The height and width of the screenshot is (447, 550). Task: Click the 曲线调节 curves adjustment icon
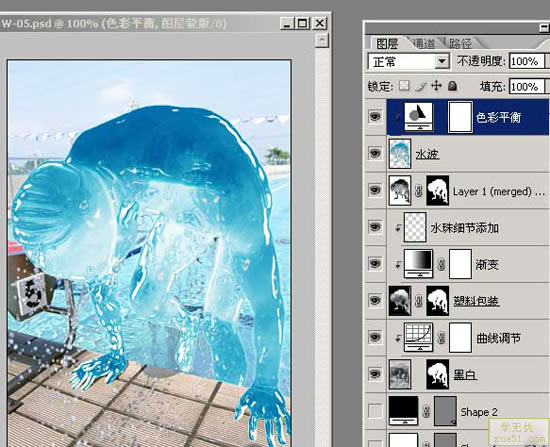[x=418, y=337]
